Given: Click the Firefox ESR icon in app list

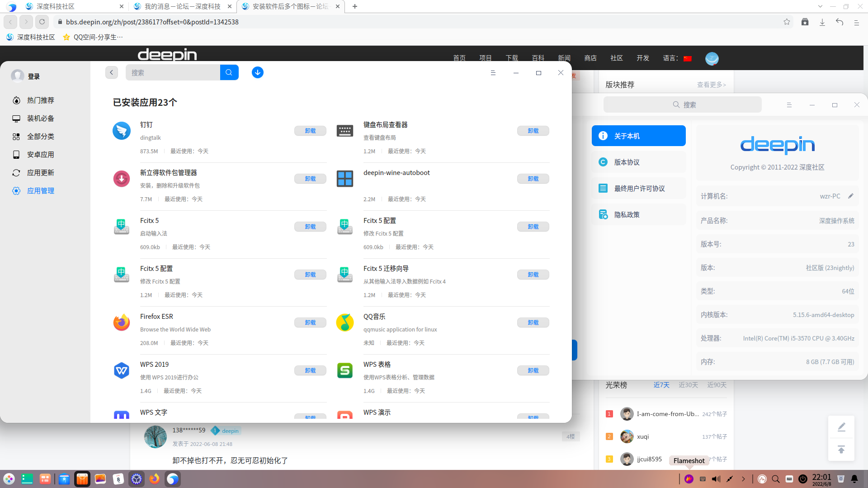Looking at the screenshot, I should pos(122,322).
